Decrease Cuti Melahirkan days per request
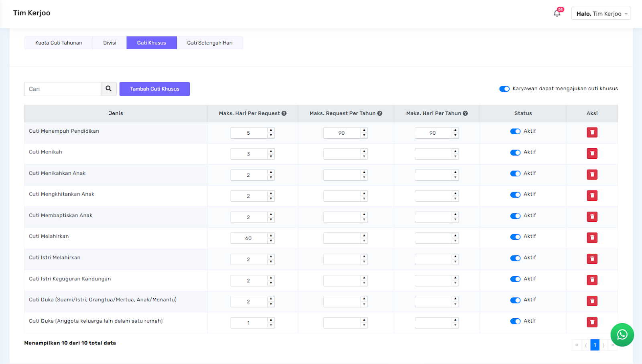The height and width of the screenshot is (364, 642). [271, 241]
